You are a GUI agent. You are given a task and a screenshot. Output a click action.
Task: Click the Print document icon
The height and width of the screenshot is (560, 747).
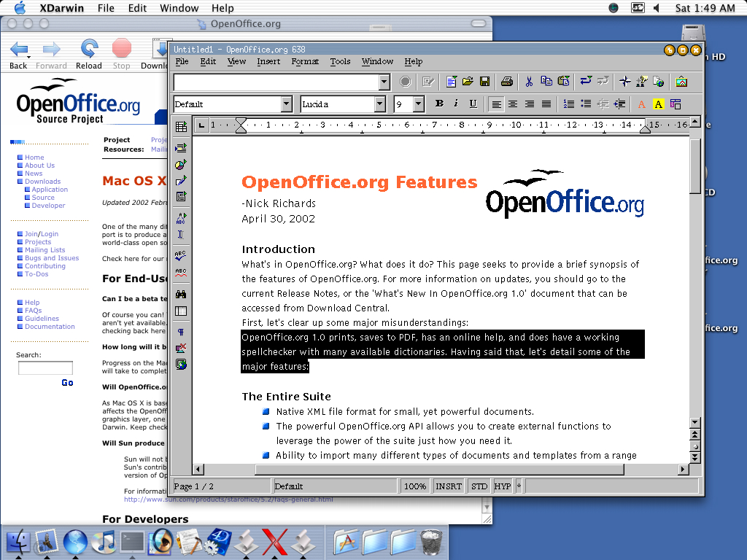click(507, 82)
